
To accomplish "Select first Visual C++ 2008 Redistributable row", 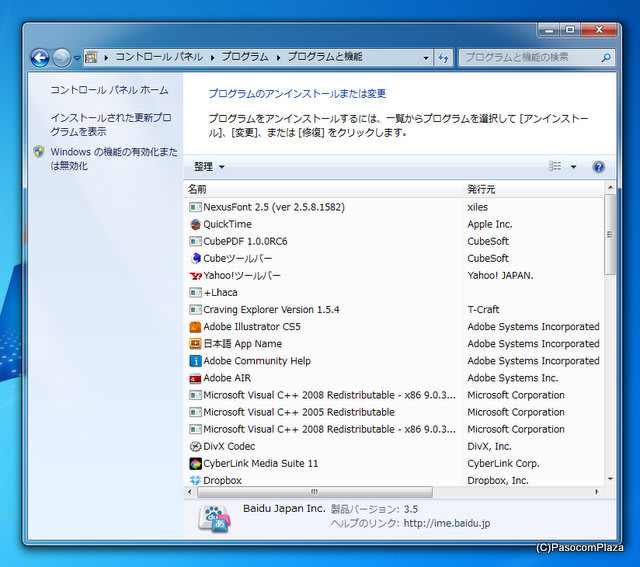I will pos(394,395).
